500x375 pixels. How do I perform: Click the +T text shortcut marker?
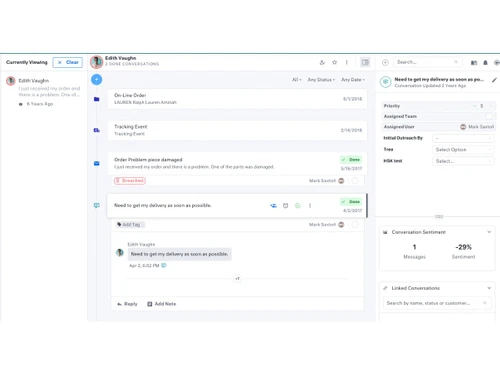point(237,279)
